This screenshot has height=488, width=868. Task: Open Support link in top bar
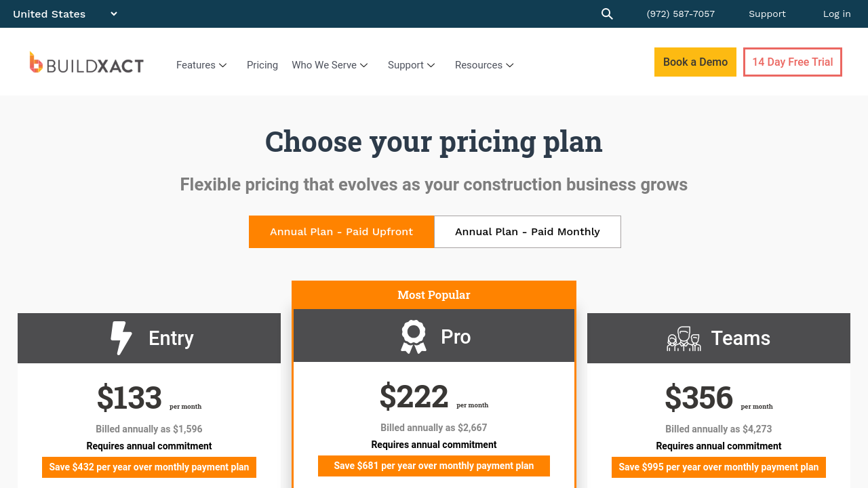(x=767, y=14)
